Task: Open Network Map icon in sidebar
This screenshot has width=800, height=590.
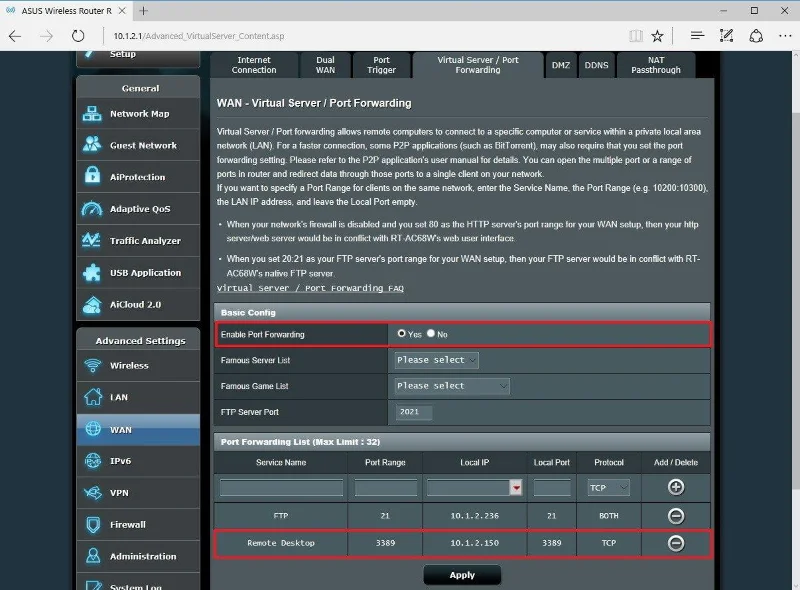Action: click(x=92, y=113)
